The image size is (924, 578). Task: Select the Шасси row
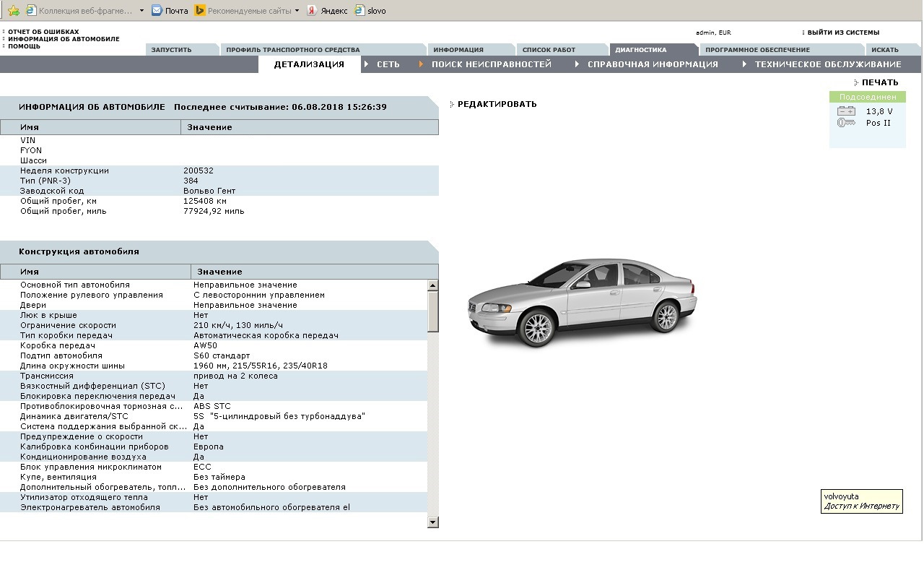point(219,160)
